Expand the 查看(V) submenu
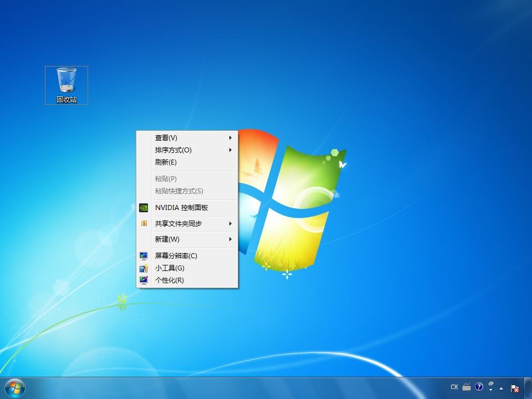Viewport: 532px width, 399px height. pos(187,138)
